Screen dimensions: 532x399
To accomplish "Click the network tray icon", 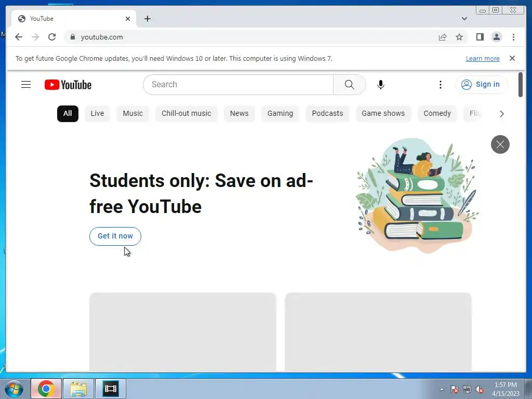I will [467, 389].
